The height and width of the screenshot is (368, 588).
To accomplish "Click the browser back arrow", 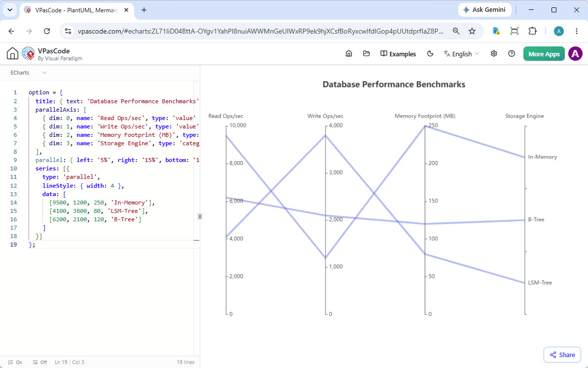I will [x=12, y=31].
